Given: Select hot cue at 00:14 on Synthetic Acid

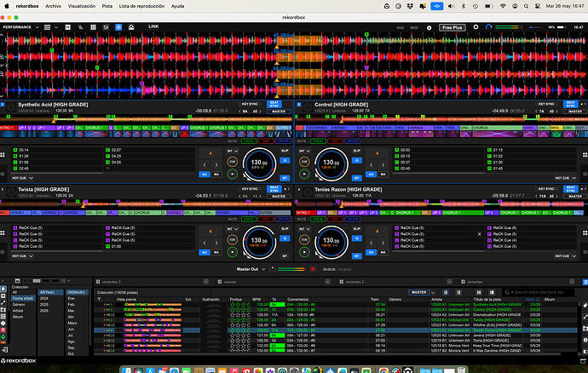Looking at the screenshot, I should pos(56,150).
